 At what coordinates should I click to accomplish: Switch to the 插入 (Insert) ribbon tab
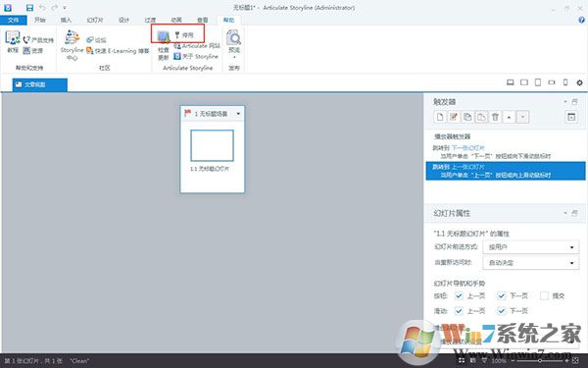pos(66,20)
